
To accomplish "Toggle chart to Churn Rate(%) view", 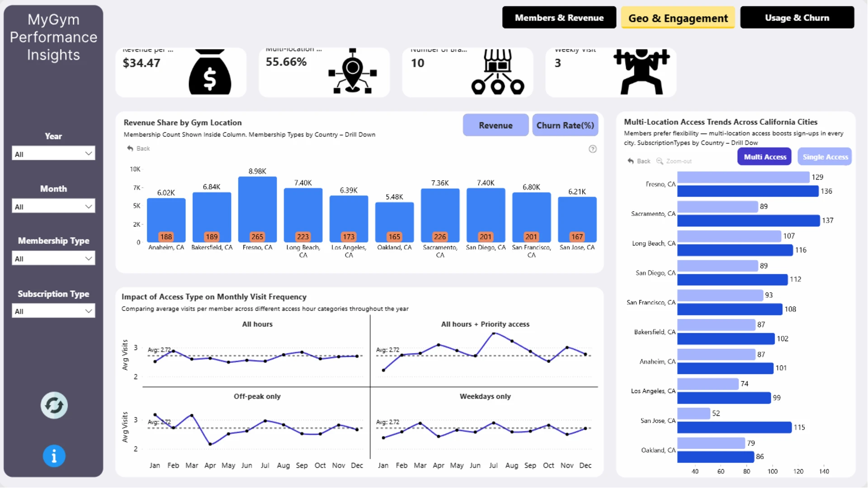I will coord(565,125).
